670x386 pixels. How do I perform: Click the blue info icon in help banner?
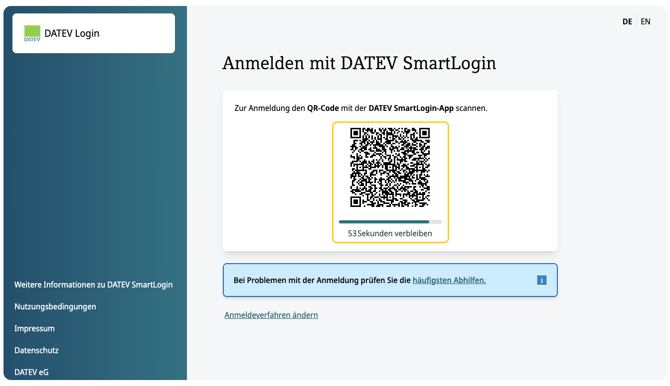point(541,280)
